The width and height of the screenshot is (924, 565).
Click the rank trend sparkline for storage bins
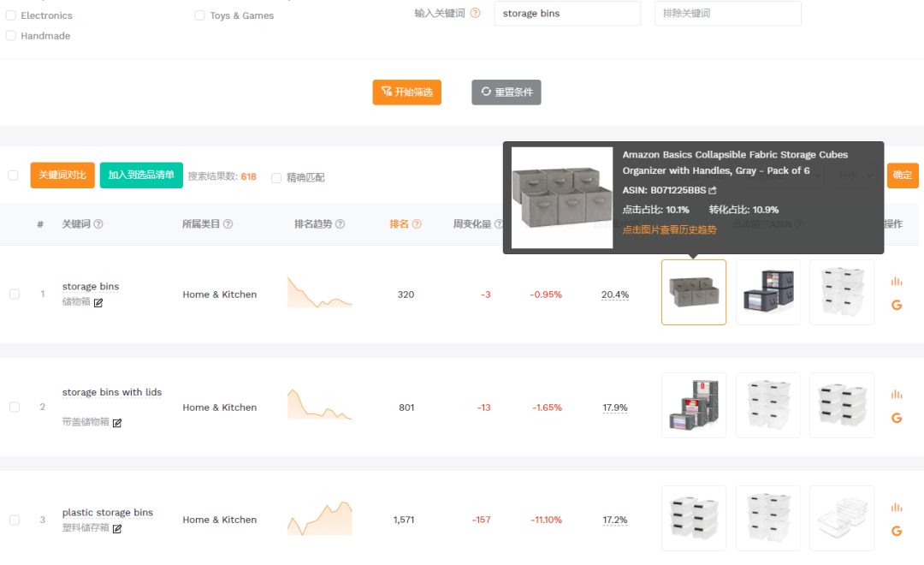[320, 292]
